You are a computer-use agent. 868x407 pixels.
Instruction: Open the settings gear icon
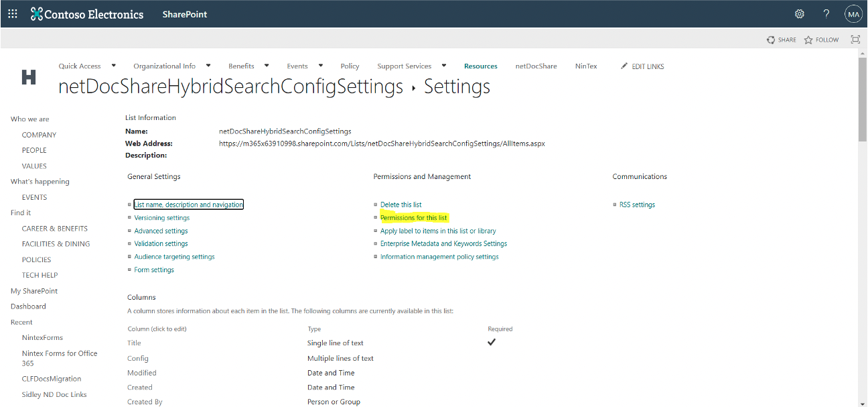(799, 13)
